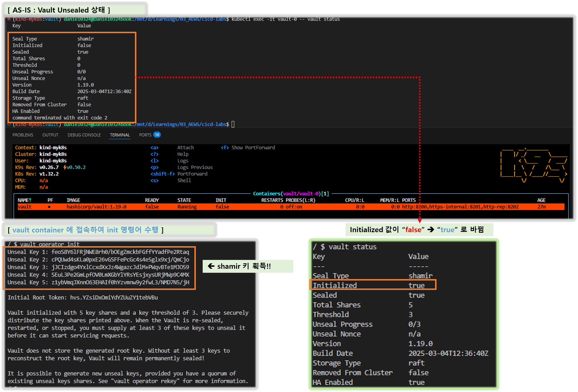This screenshot has width=578, height=392.
Task: Click the Threshold 3 row
Action: tap(362, 315)
